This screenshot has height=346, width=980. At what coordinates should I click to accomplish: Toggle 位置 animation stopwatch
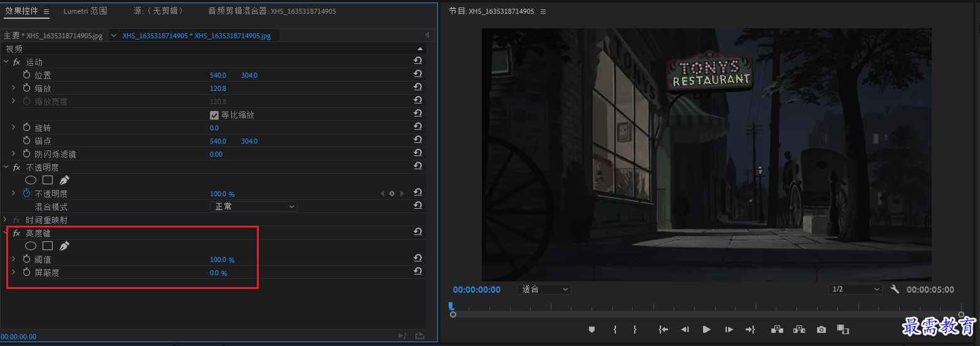[x=26, y=75]
